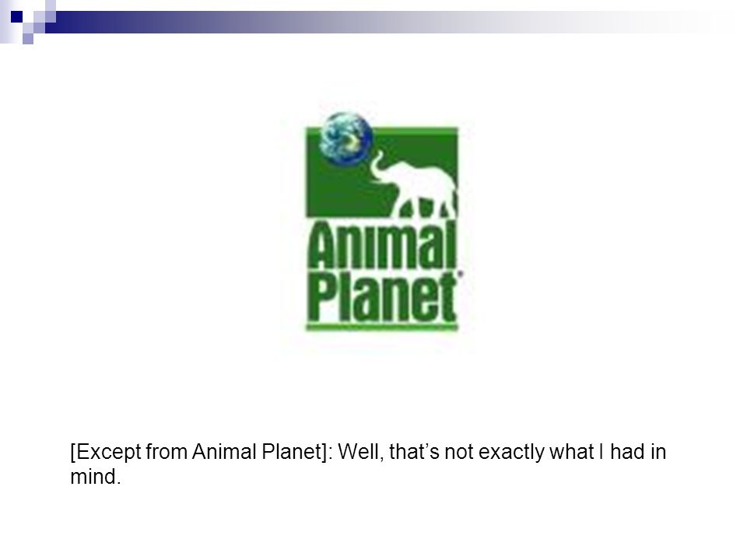Click the blue gradient header bar
The width and height of the screenshot is (747, 560).
point(381,22)
